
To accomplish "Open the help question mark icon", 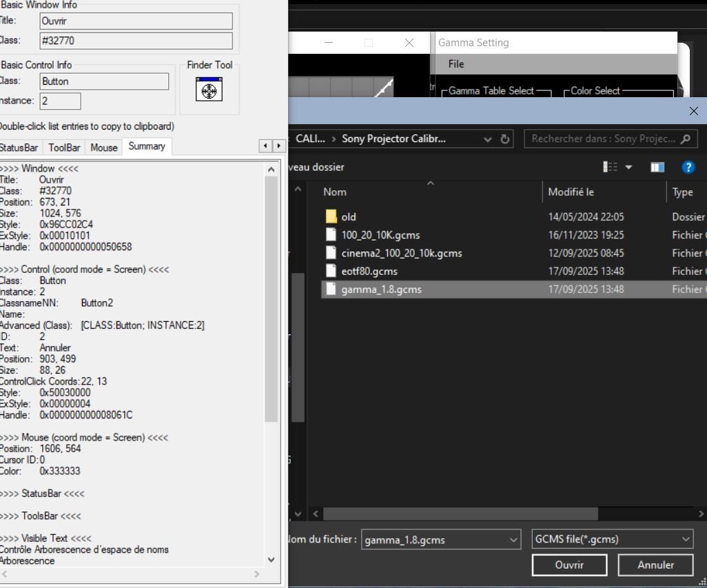I will (688, 168).
